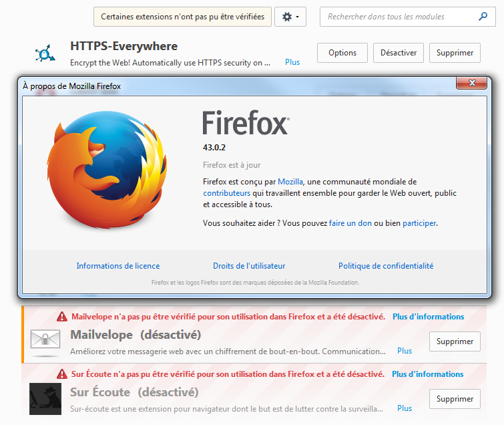Follow the participer link
Viewport: 504px width, 425px height.
click(419, 223)
